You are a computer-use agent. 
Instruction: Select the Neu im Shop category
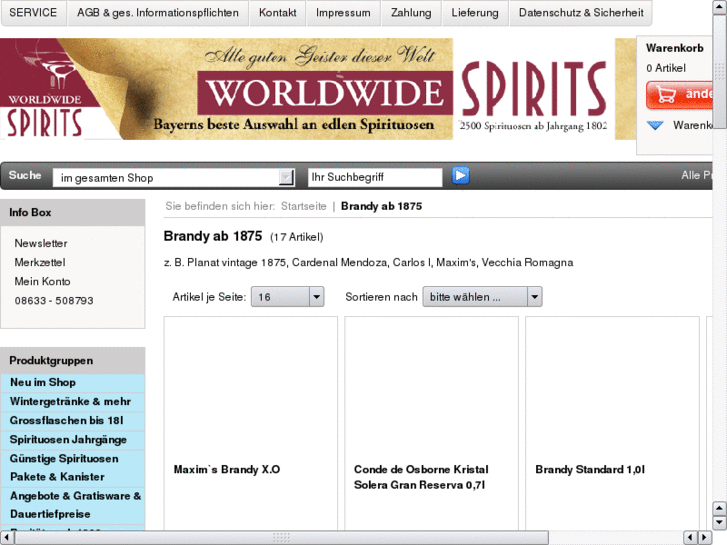(72, 382)
